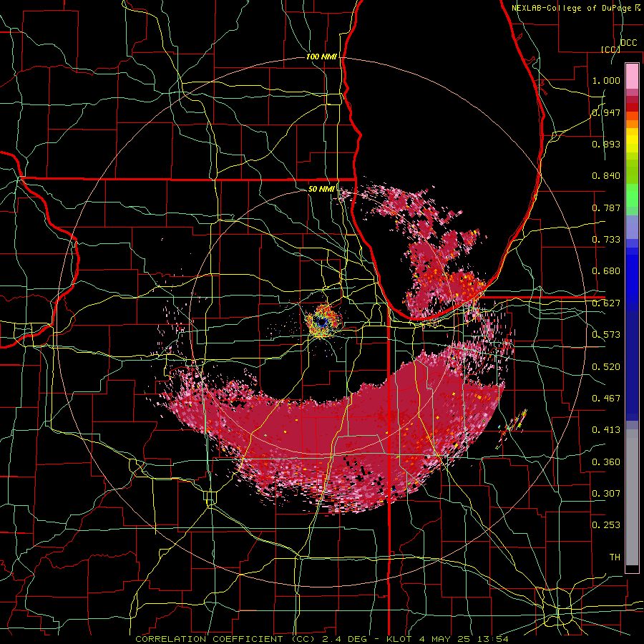Click the DCC label above the color scale

pyautogui.click(x=628, y=43)
